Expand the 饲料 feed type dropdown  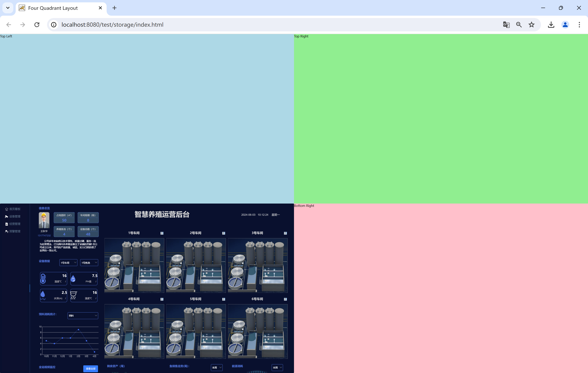click(83, 316)
